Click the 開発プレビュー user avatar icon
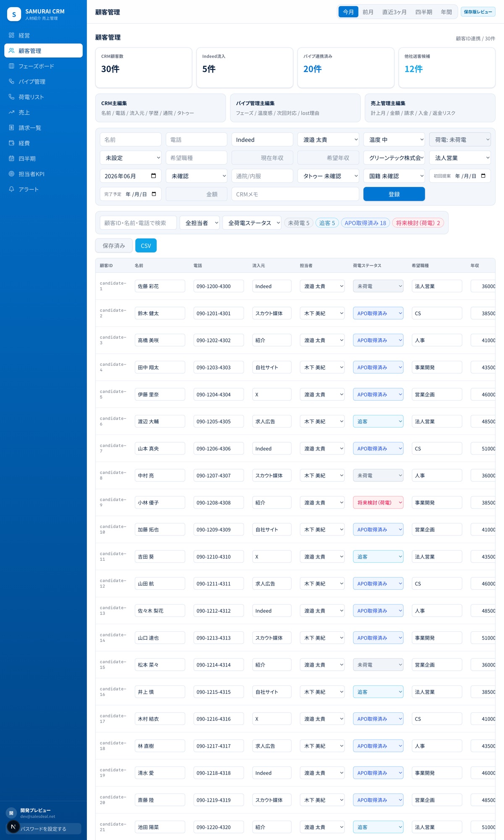 pyautogui.click(x=11, y=813)
